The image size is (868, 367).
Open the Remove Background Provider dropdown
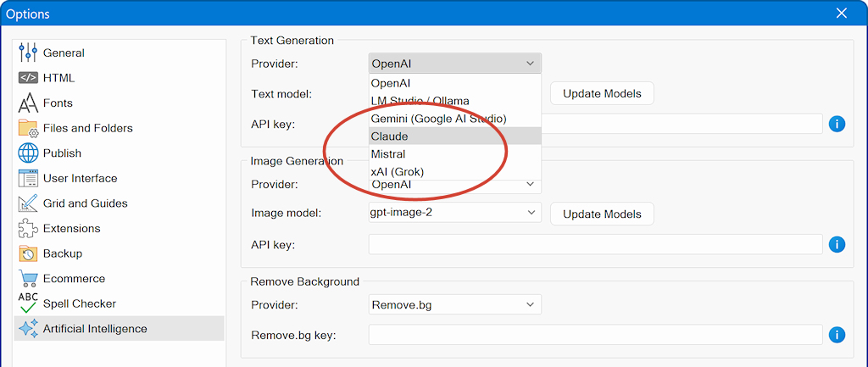coord(455,304)
